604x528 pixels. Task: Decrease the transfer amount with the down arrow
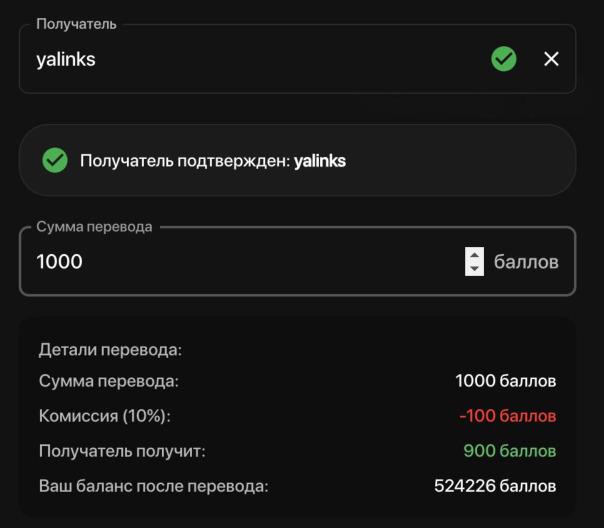[474, 269]
